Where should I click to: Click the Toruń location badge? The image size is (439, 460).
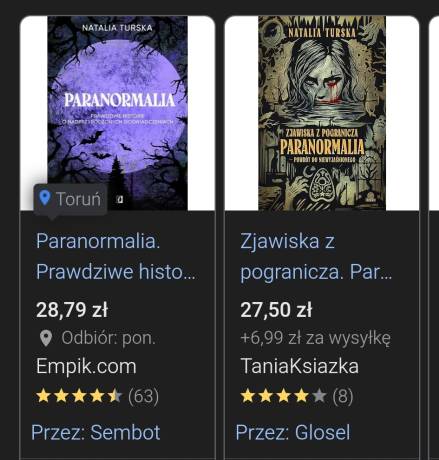pos(70,199)
